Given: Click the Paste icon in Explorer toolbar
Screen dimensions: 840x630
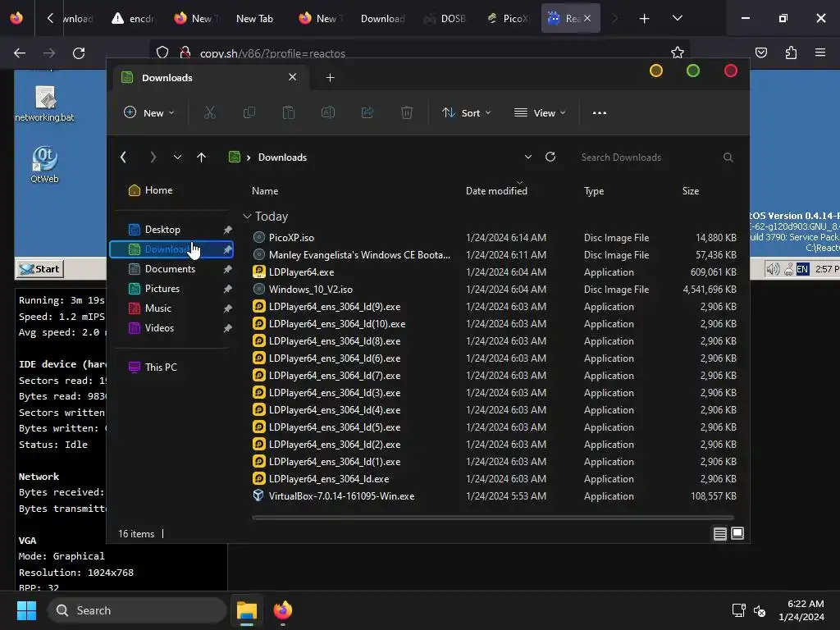Looking at the screenshot, I should [289, 113].
